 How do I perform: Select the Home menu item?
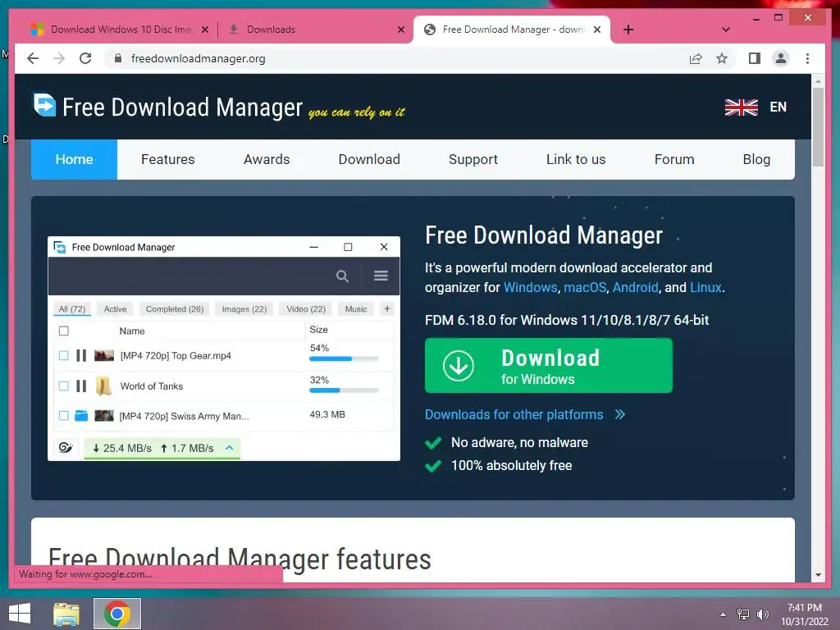[74, 159]
